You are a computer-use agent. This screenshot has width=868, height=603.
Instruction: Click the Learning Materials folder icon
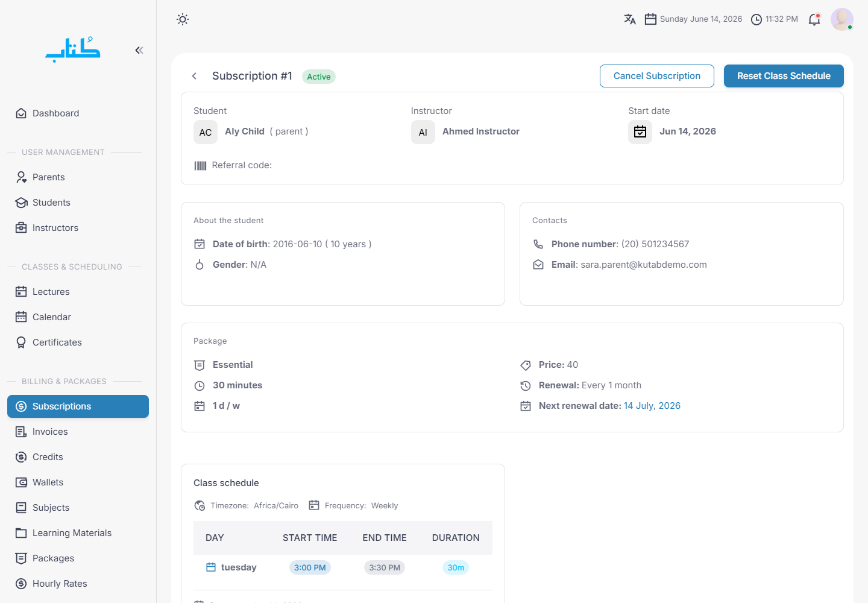point(21,533)
